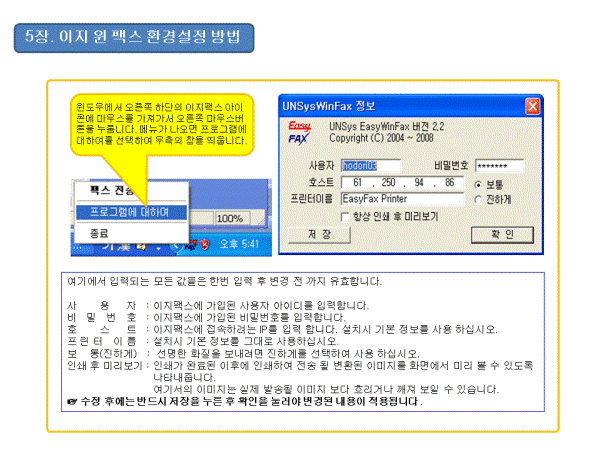Click the 사용자 field containing hodori03

click(370, 166)
